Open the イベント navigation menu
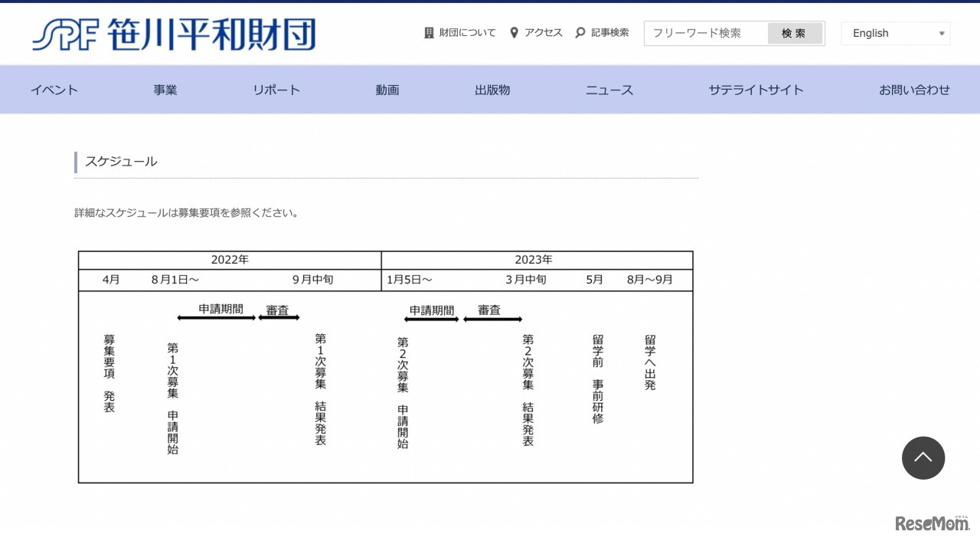 (54, 89)
